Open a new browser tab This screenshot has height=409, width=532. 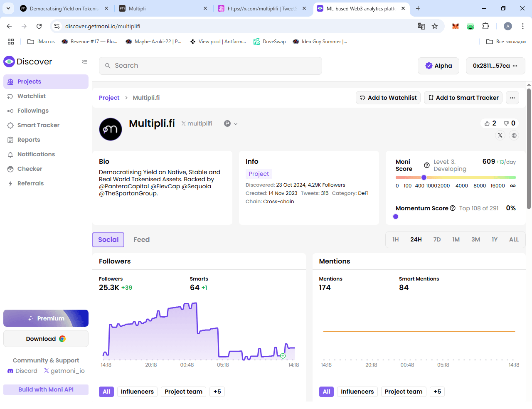point(418,8)
